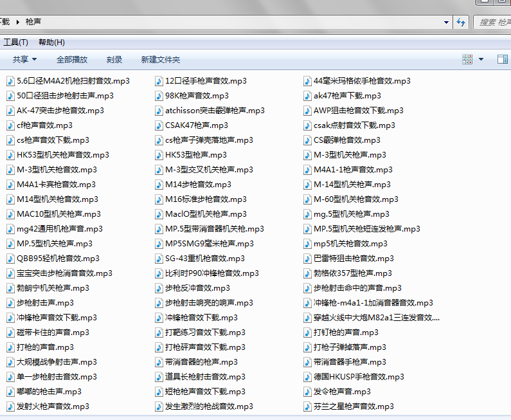Image resolution: width=511 pixels, height=420 pixels.
Task: Expand the breadcrumb arrow before 枪声
Action: point(18,22)
